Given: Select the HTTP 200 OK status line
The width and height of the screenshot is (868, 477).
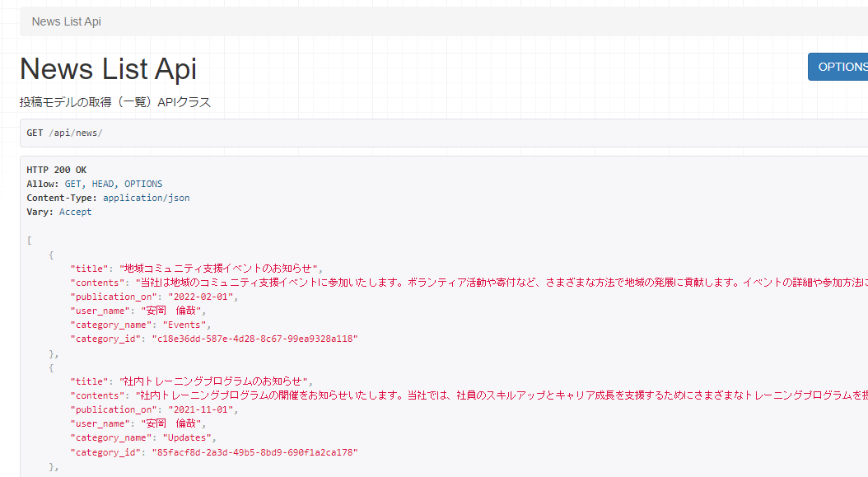Looking at the screenshot, I should [57, 170].
